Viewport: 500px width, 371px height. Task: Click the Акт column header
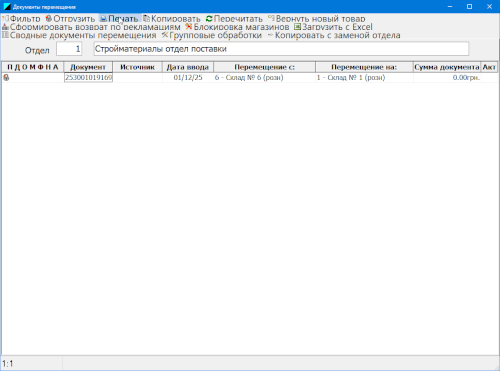(x=489, y=67)
